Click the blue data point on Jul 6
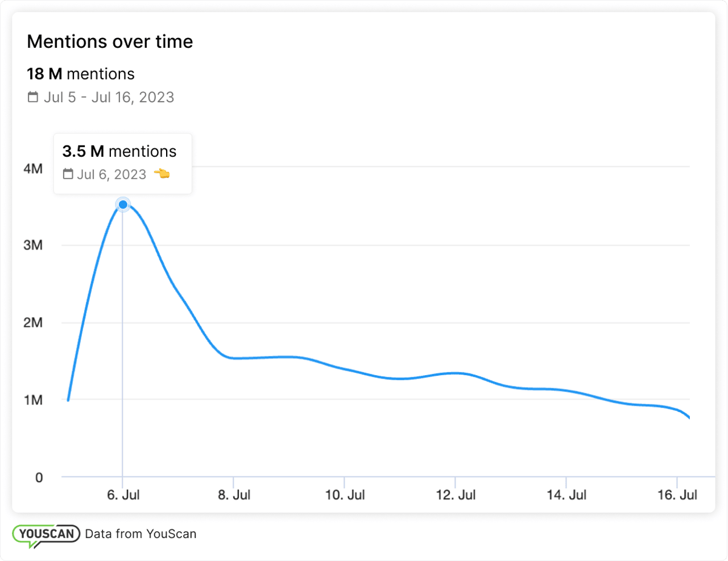 point(123,205)
